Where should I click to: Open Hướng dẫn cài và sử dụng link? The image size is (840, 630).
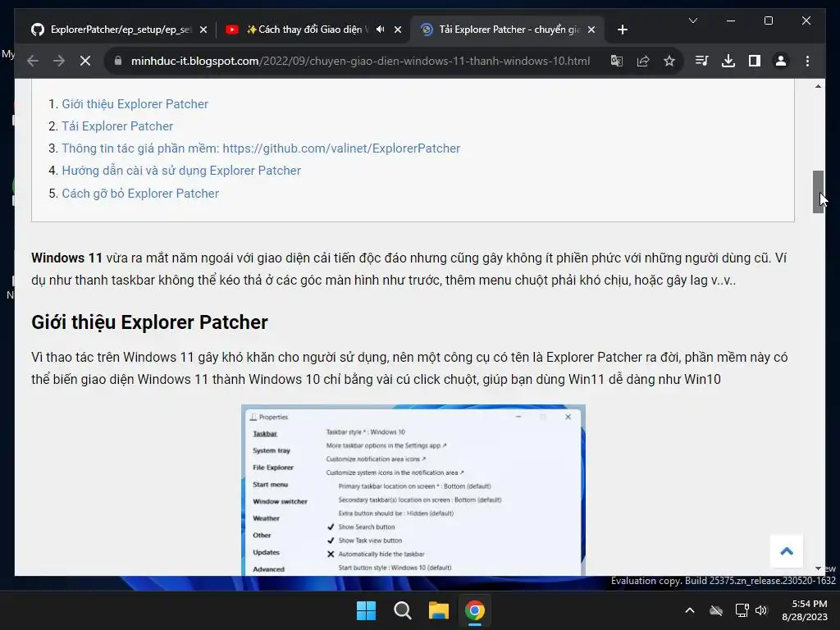(x=181, y=171)
